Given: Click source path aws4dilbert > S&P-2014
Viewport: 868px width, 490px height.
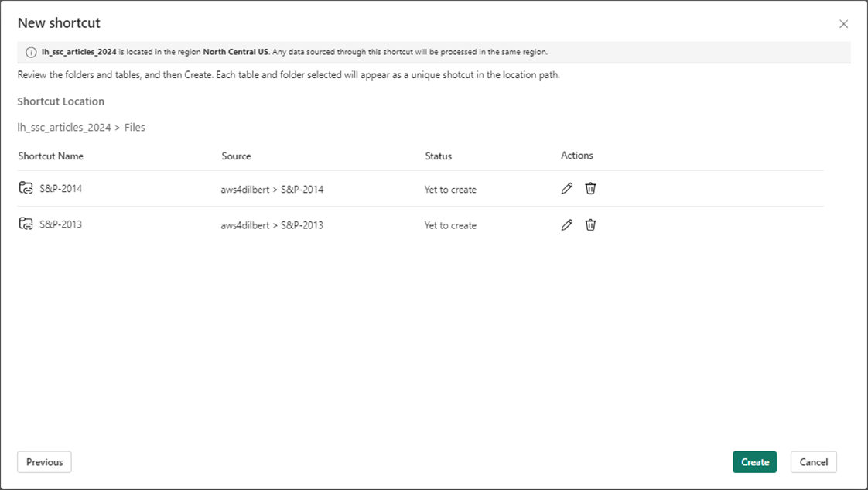Looking at the screenshot, I should click(x=272, y=189).
